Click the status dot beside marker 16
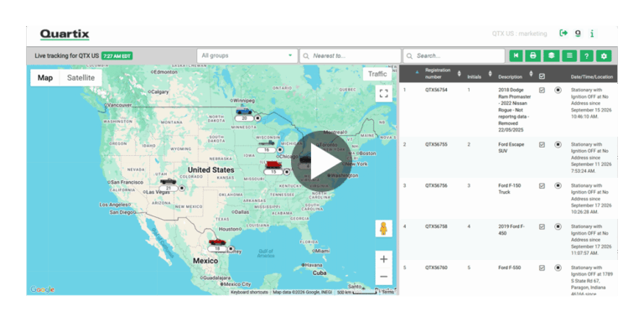The height and width of the screenshot is (322, 644). (x=280, y=150)
